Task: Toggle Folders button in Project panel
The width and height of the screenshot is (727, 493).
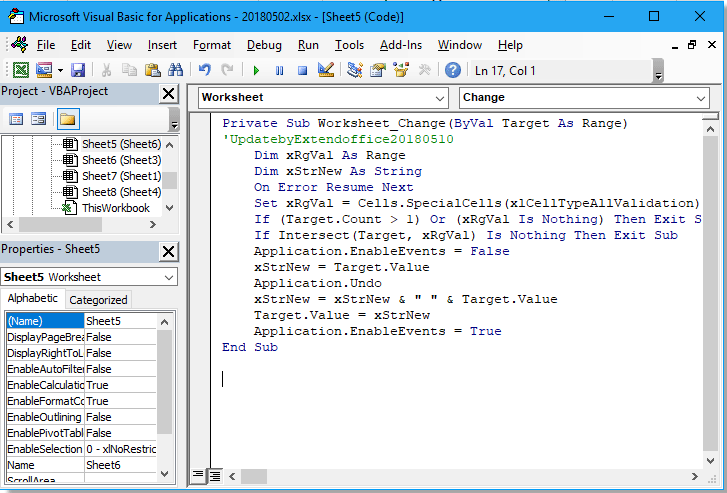Action: [x=67, y=119]
